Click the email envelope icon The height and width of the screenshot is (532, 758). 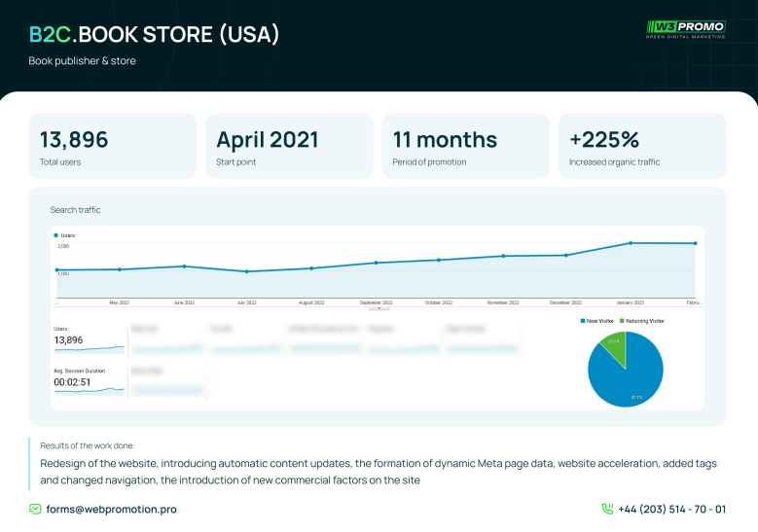(35, 509)
